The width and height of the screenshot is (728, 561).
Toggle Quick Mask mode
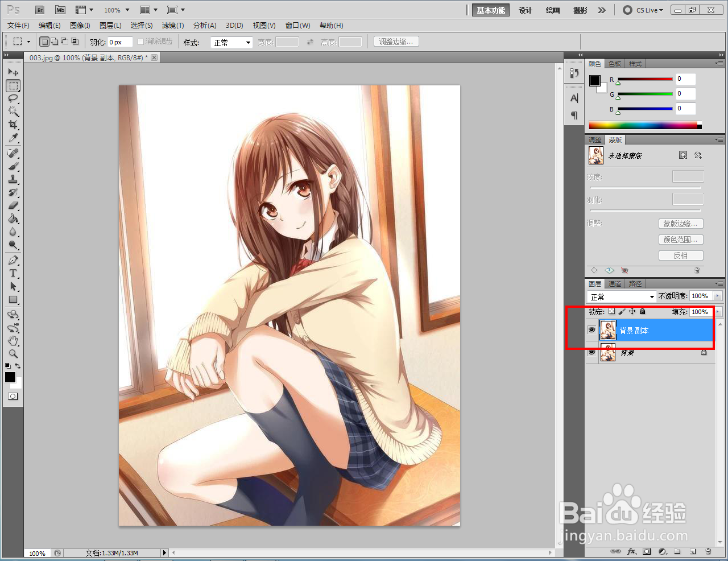tap(13, 396)
